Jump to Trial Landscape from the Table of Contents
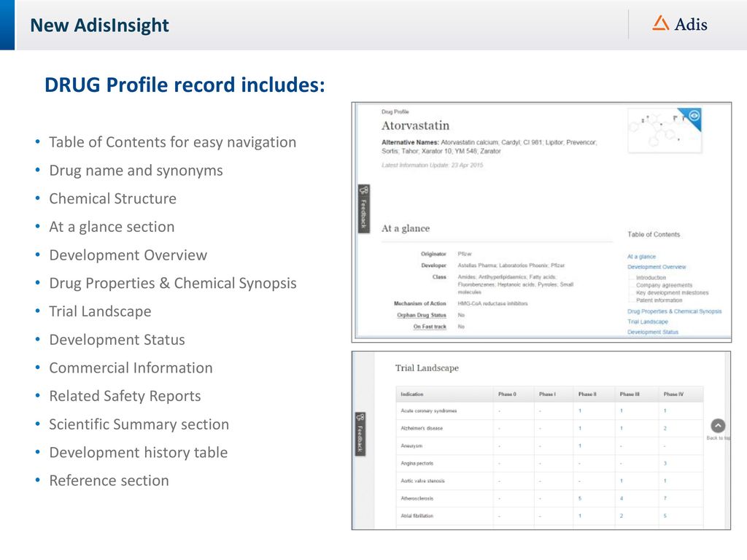The width and height of the screenshot is (747, 560). click(x=648, y=322)
